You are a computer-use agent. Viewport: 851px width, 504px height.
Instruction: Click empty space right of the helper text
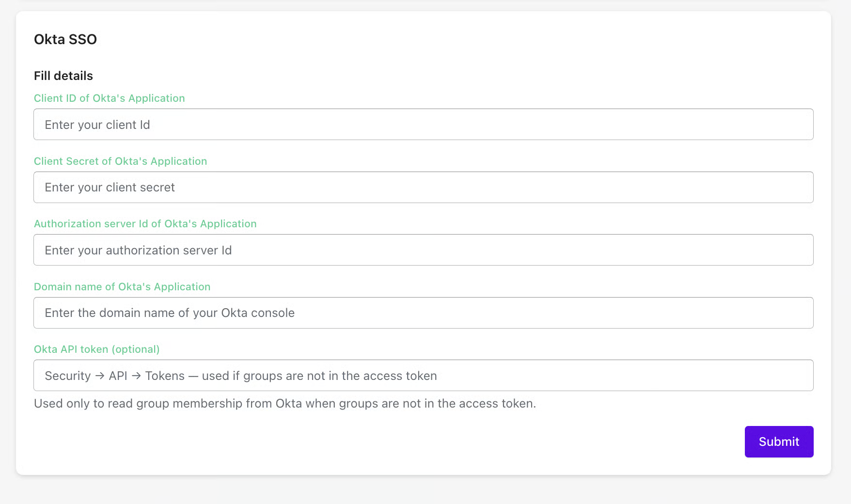point(678,404)
